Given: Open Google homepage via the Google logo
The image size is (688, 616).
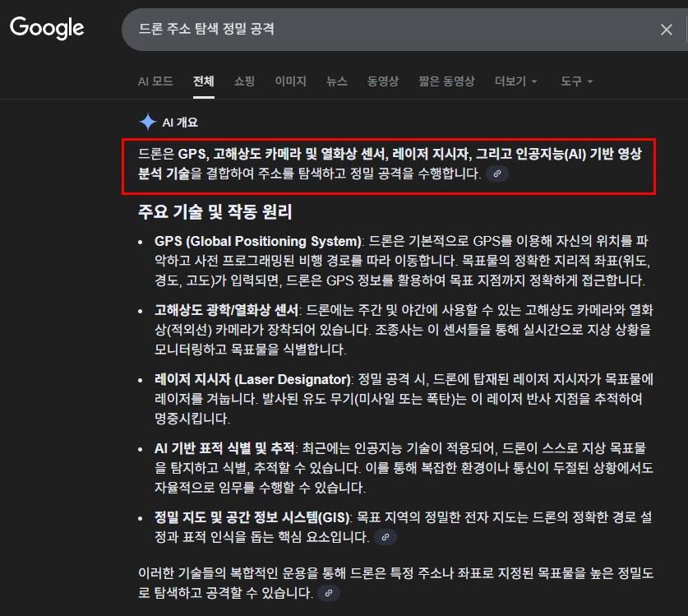Looking at the screenshot, I should [47, 28].
